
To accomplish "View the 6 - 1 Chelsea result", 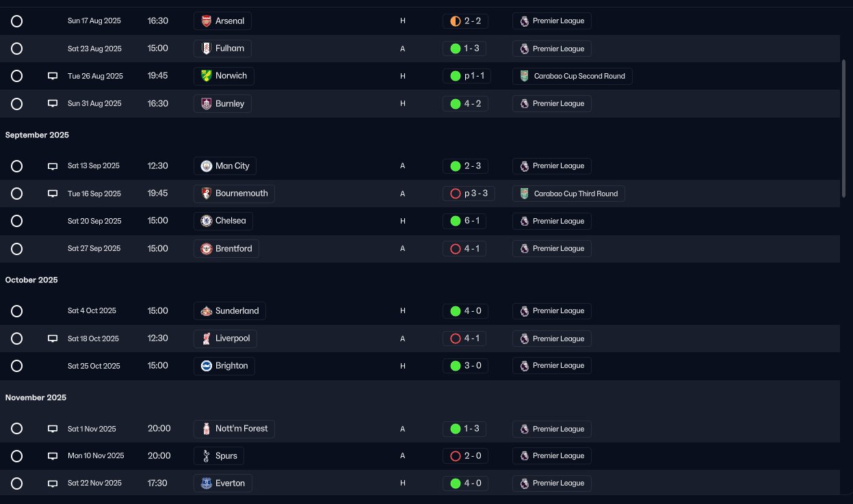I will pos(464,221).
